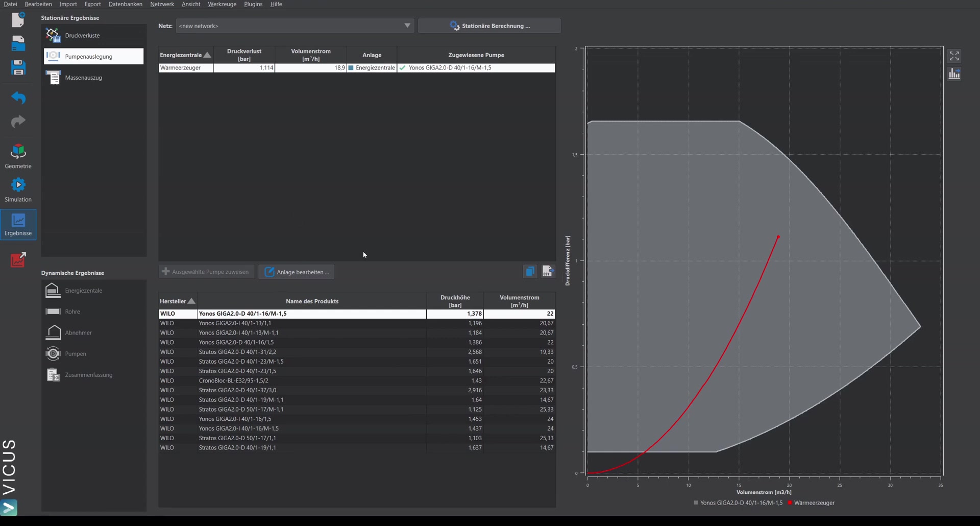The image size is (980, 526).
Task: Open Energiezentrale dynamic results
Action: click(x=94, y=291)
